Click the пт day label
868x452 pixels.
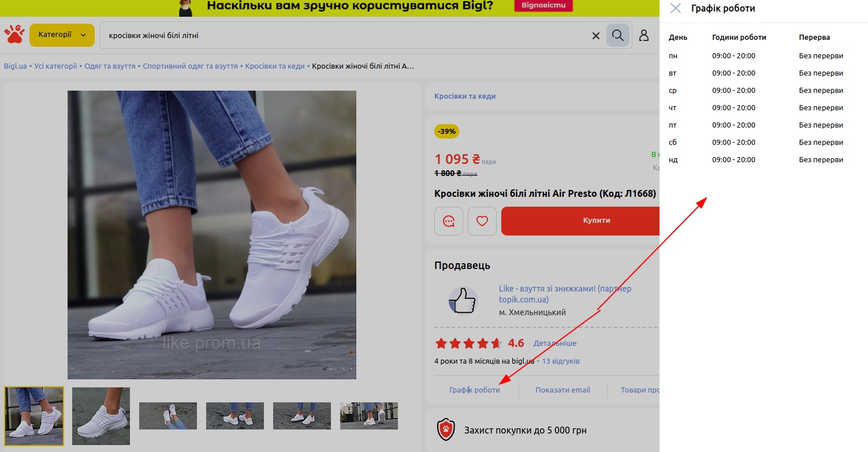[x=673, y=125]
